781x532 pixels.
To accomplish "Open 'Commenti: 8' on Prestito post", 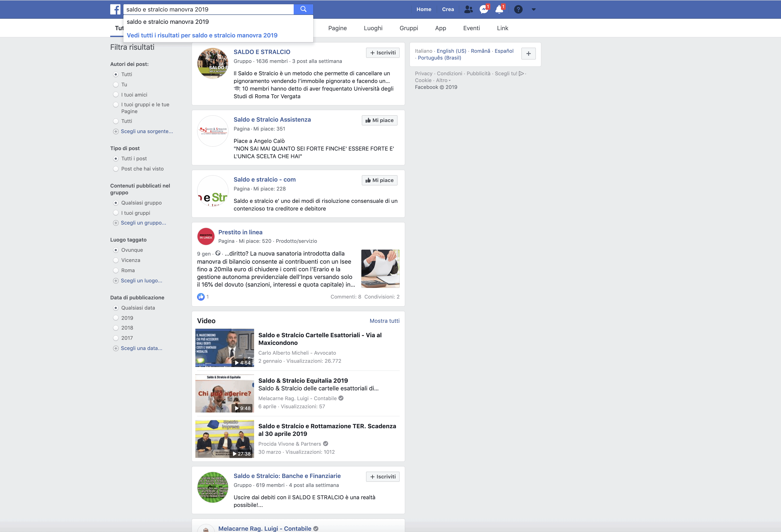I will 345,297.
